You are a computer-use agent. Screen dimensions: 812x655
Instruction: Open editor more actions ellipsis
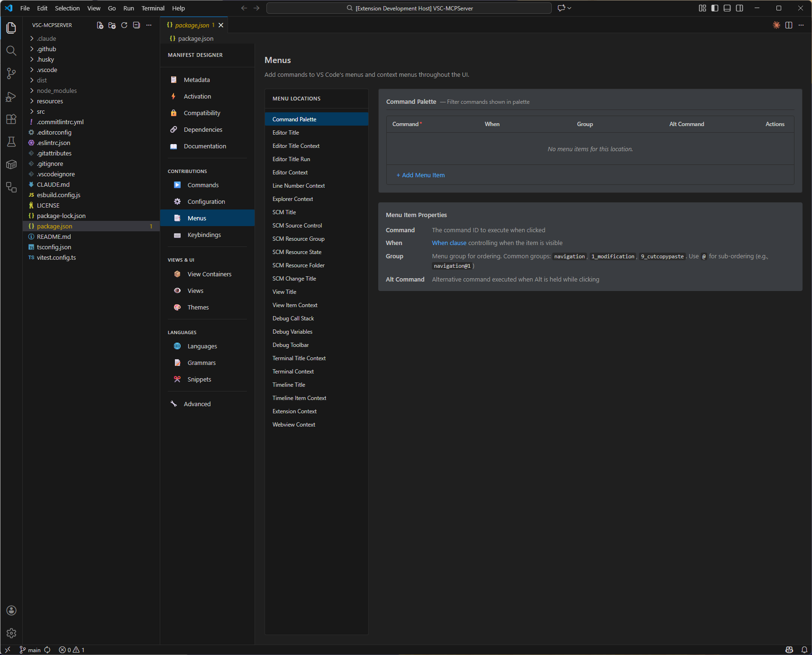(x=801, y=25)
